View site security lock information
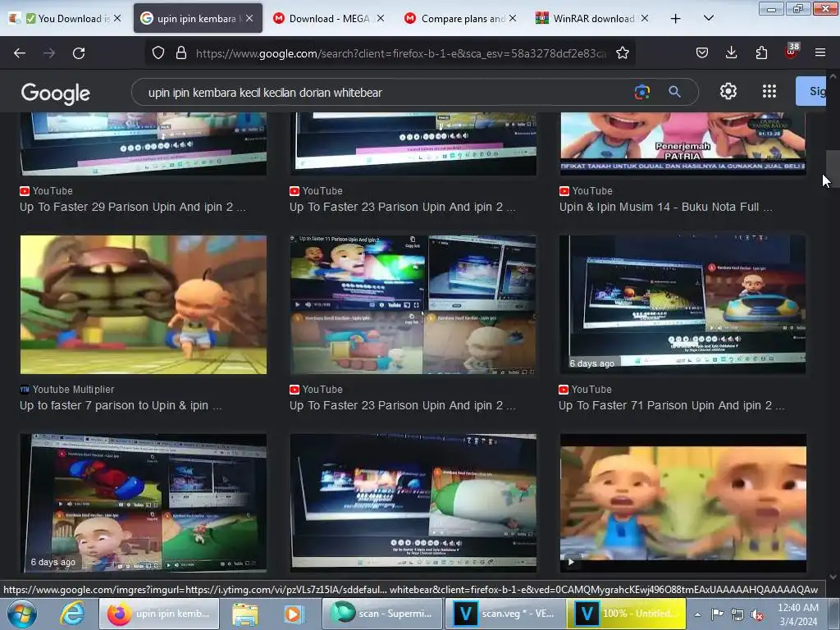The image size is (840, 630). (x=181, y=53)
